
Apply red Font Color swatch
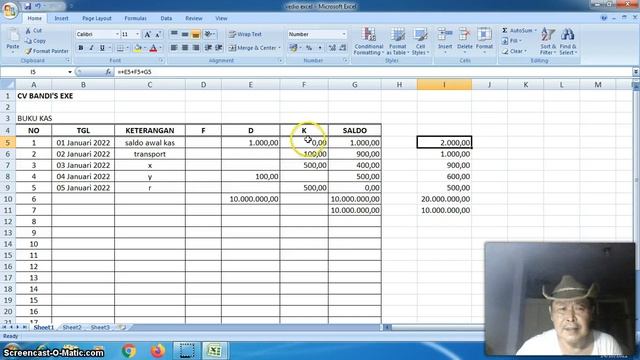153,48
